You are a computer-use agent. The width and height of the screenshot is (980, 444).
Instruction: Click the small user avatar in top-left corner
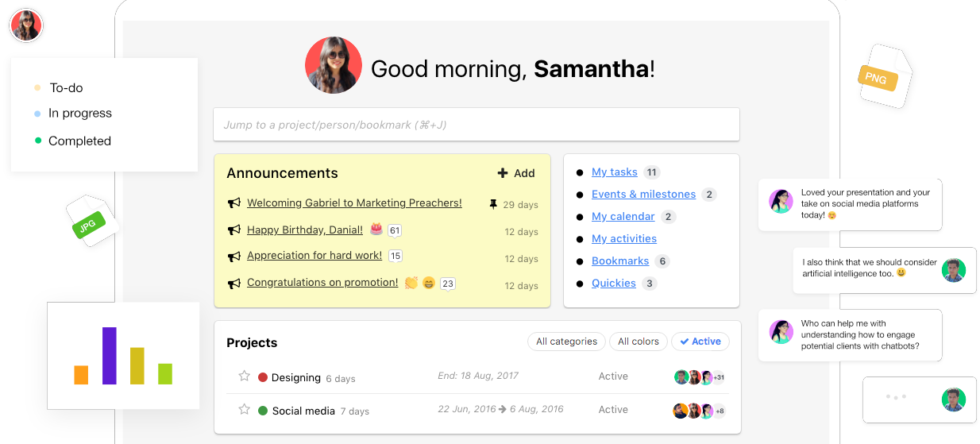(x=26, y=25)
